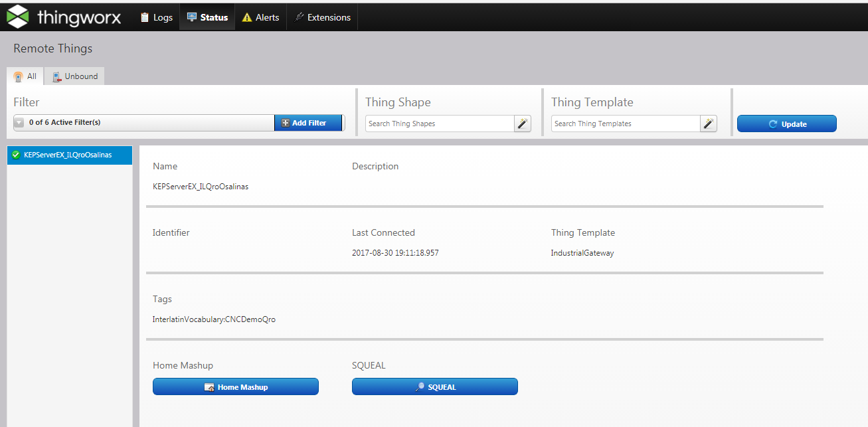Click the Thing Shape magic wand icon
The width and height of the screenshot is (868, 427).
point(523,124)
